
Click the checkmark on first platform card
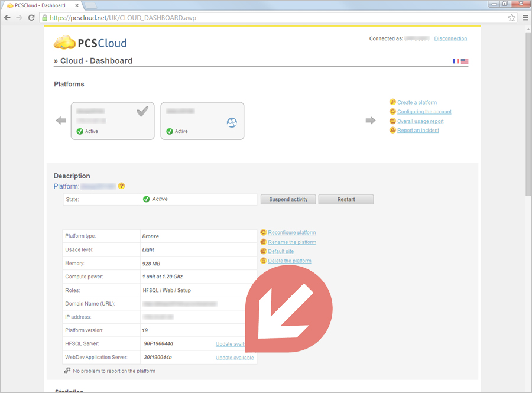coord(142,111)
